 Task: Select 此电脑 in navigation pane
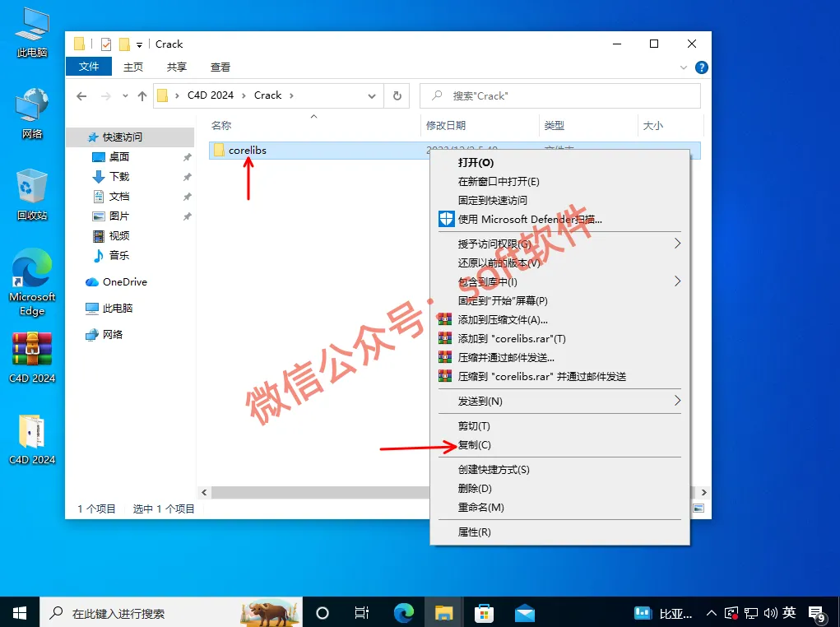tap(118, 308)
